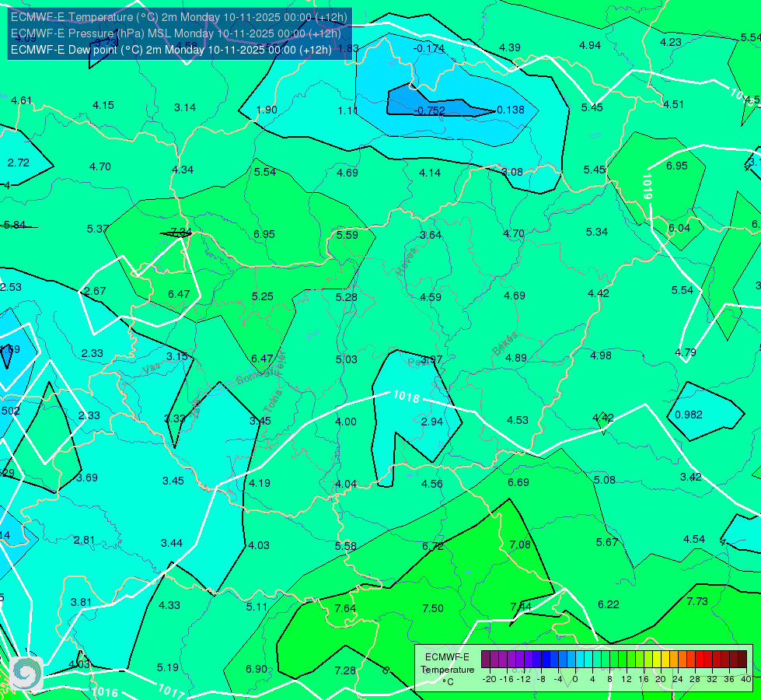The width and height of the screenshot is (761, 700).
Task: Click the 5.34 grid value
Action: [x=597, y=233]
